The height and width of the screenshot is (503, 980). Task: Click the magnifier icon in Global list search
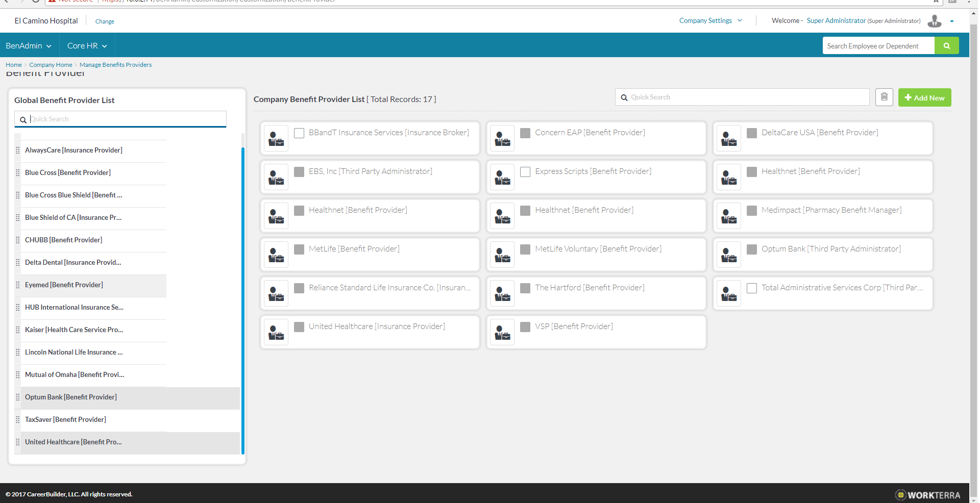23,120
